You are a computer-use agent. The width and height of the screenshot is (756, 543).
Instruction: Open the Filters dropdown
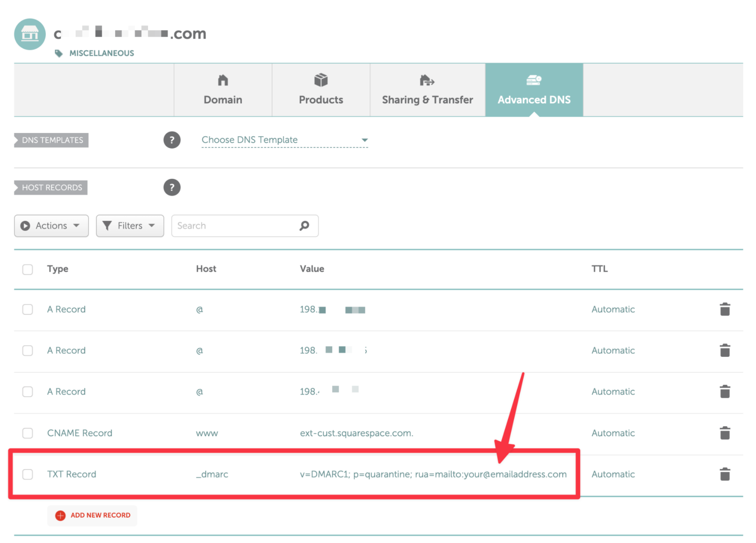(129, 225)
